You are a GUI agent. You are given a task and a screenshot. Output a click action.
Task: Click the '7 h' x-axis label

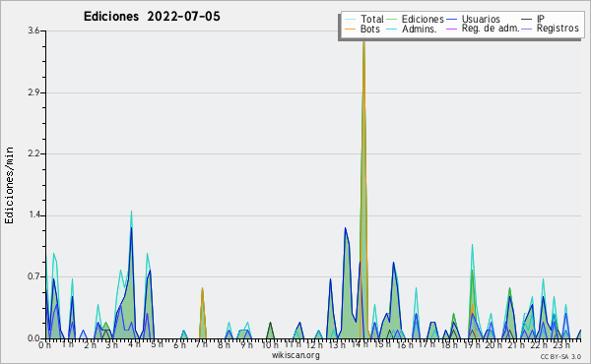pos(201,344)
